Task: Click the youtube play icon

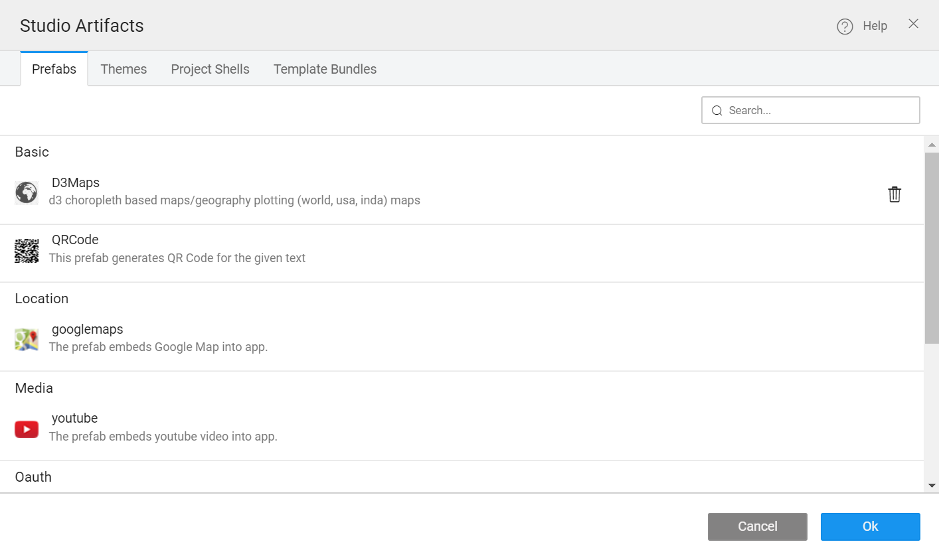Action: [x=27, y=429]
